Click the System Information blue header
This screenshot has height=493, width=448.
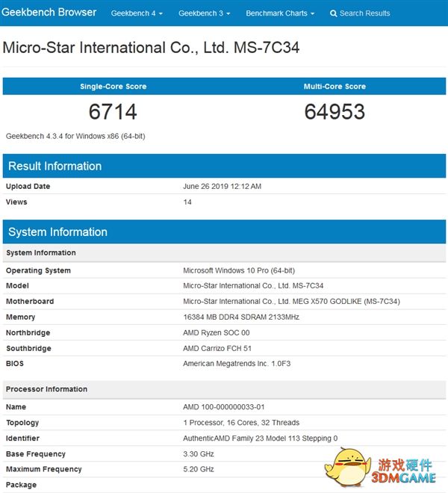(224, 232)
